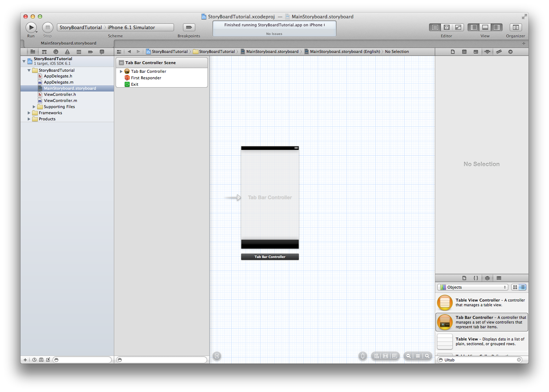Viewport: 549px width, 392px height.
Task: Switch library to list view
Action: pyautogui.click(x=523, y=287)
